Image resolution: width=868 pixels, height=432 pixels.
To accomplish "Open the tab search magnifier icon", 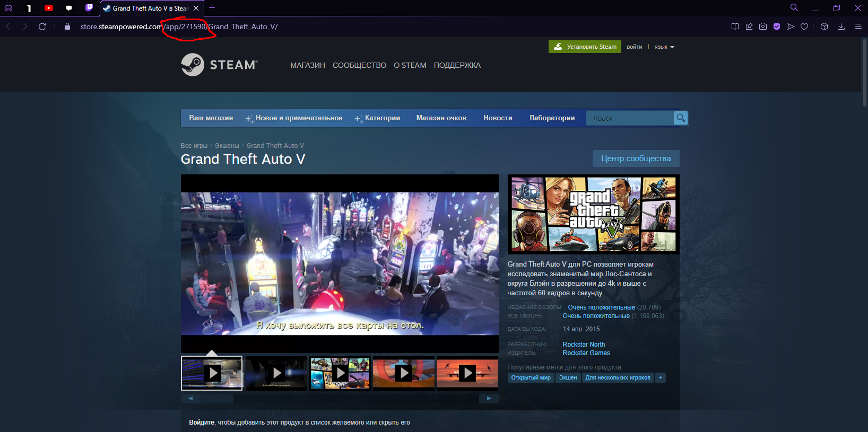I will (794, 7).
